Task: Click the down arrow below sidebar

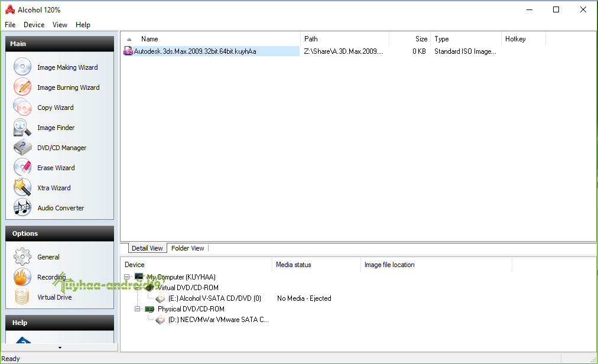Action: click(x=60, y=347)
